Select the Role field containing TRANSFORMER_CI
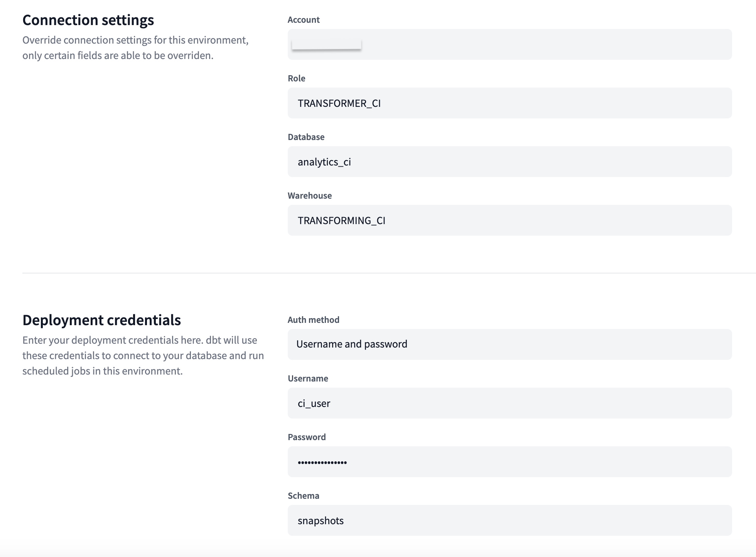 click(509, 103)
